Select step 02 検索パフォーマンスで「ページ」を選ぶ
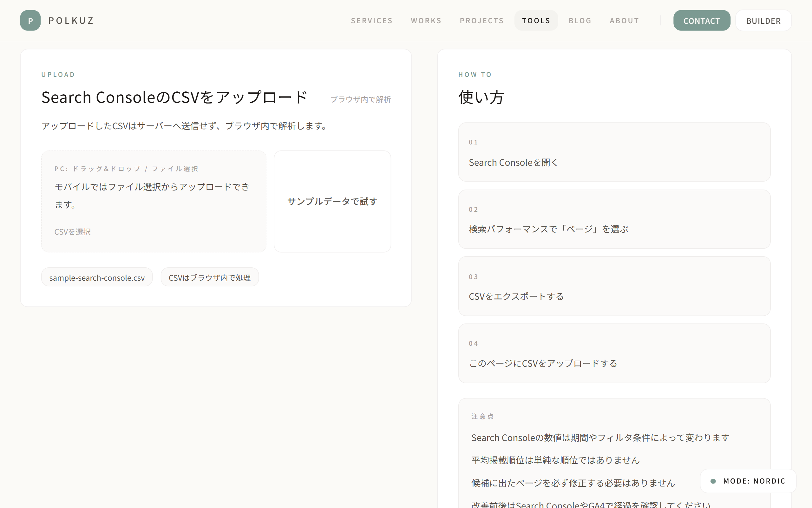The image size is (812, 508). click(x=614, y=219)
